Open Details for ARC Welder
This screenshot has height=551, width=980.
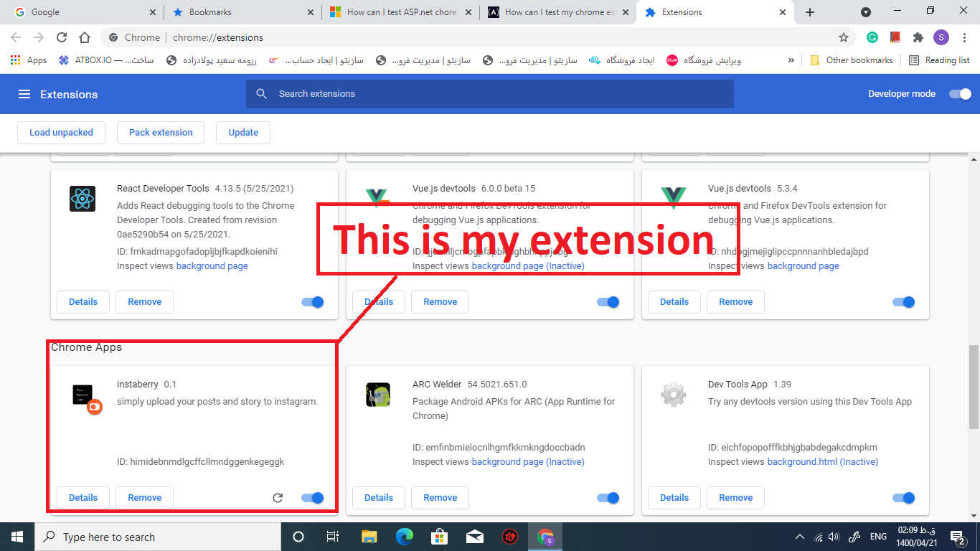click(x=379, y=498)
